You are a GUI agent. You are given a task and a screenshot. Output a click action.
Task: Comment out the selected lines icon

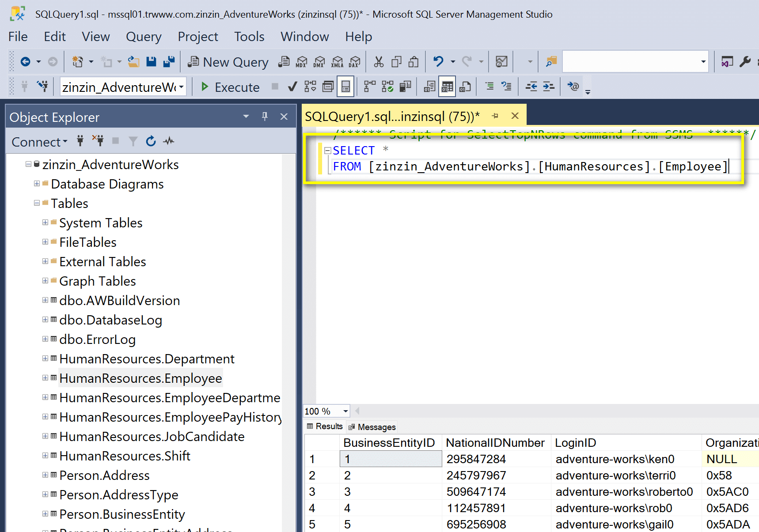[x=489, y=87]
